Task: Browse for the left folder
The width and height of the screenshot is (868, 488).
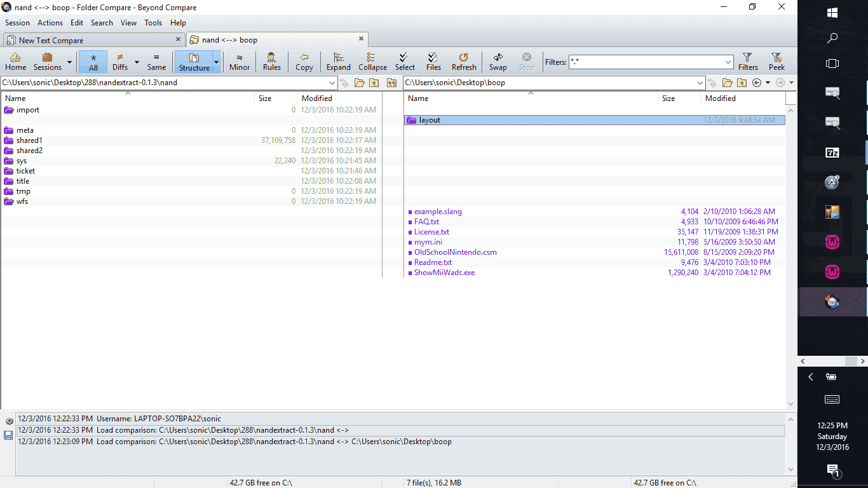Action: pyautogui.click(x=360, y=83)
